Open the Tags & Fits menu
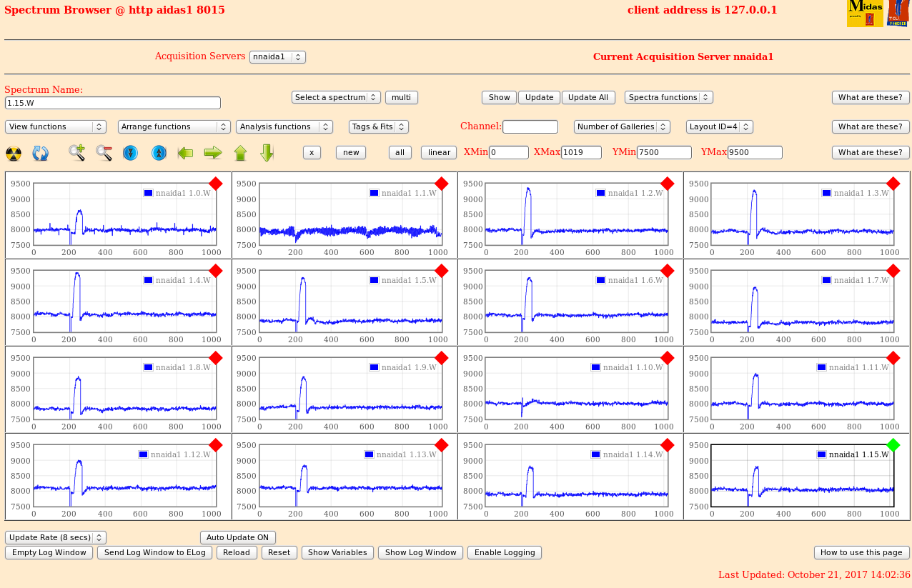This screenshot has width=912, height=588. pos(378,126)
